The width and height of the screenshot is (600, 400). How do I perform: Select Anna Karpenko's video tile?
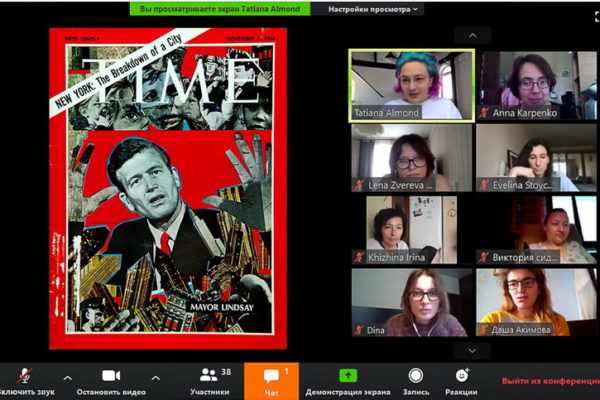(536, 85)
